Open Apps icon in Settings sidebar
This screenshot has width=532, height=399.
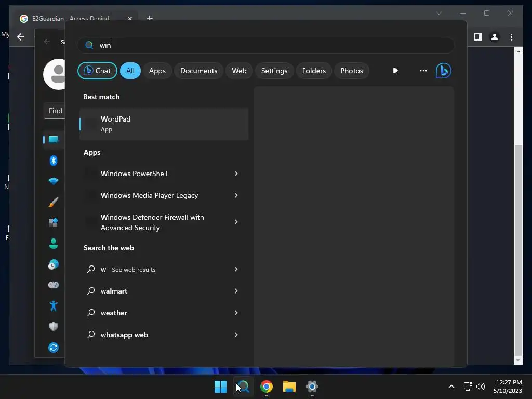(54, 222)
